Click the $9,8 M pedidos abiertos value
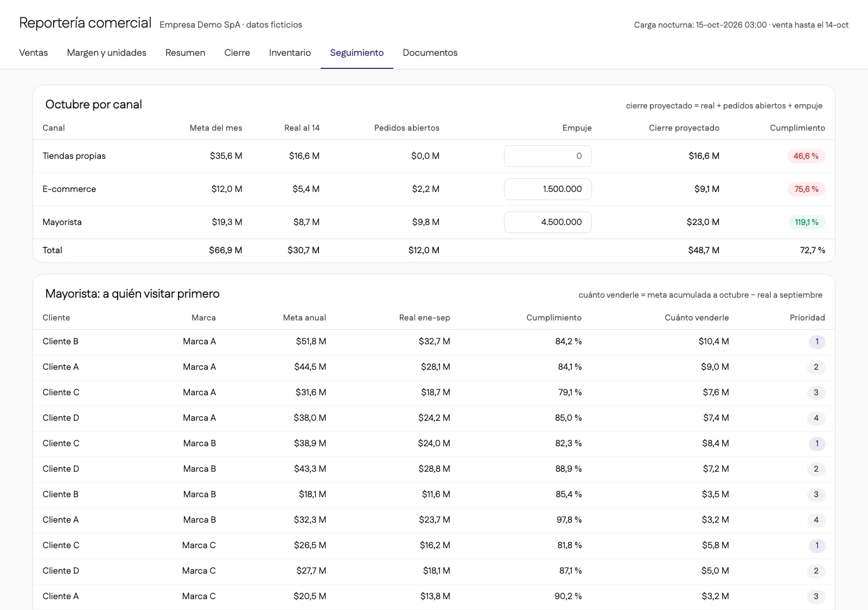This screenshot has height=610, width=868. (x=425, y=222)
